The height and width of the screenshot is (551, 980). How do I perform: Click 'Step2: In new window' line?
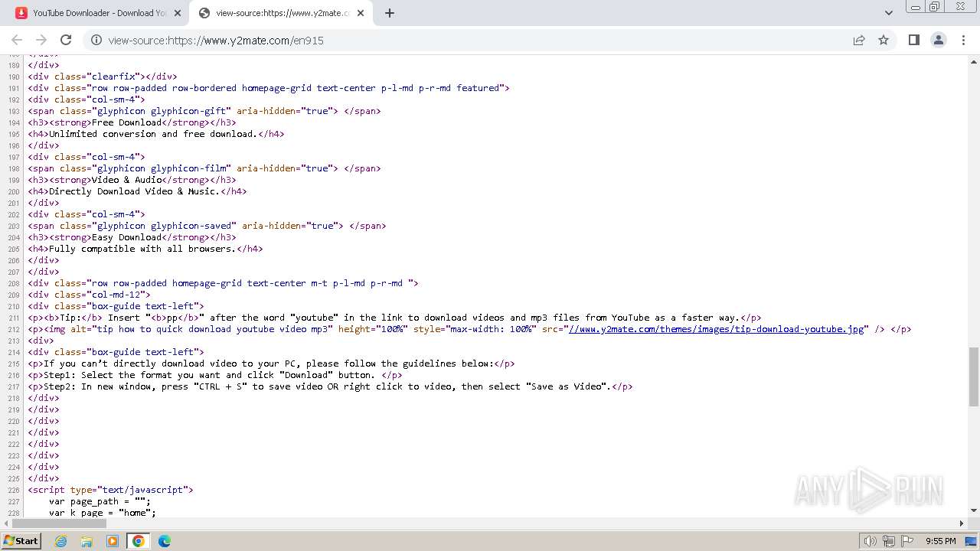(x=331, y=386)
